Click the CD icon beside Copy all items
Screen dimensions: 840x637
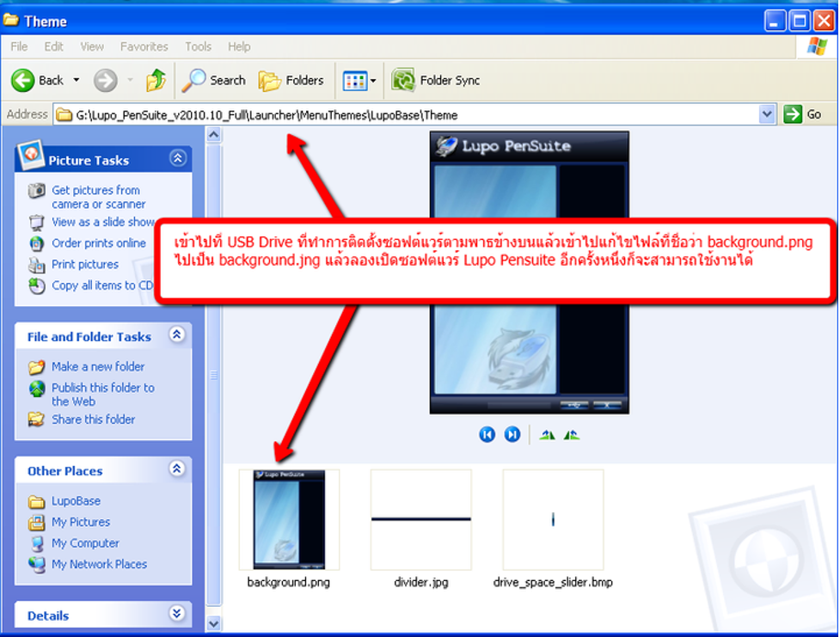(x=36, y=286)
